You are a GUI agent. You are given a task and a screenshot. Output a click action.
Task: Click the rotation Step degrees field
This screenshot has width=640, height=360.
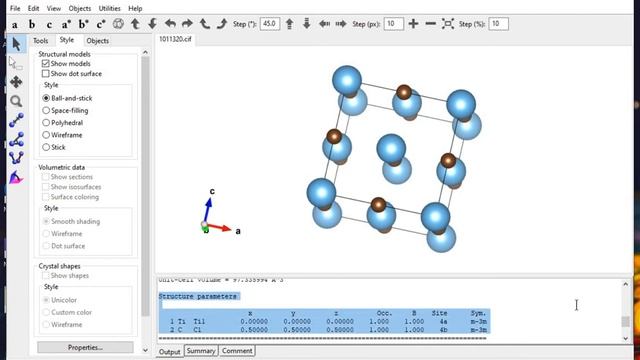[269, 24]
